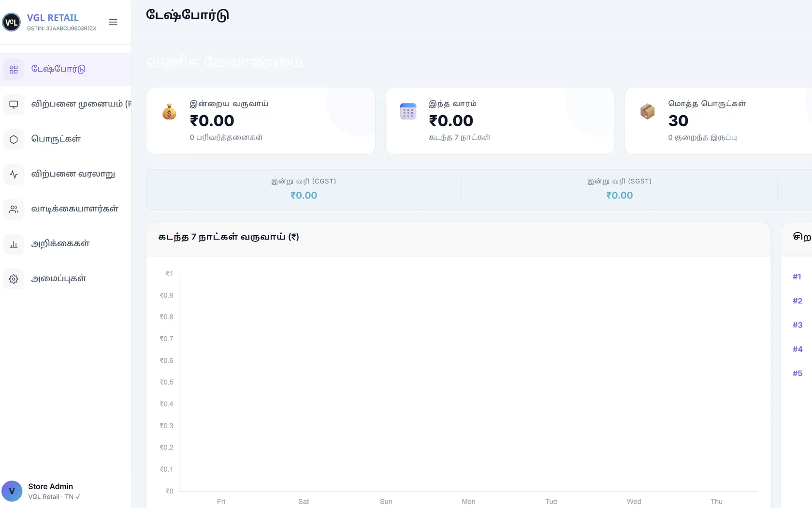Click the Mon label on chart axis
812x508 pixels.
tap(468, 502)
